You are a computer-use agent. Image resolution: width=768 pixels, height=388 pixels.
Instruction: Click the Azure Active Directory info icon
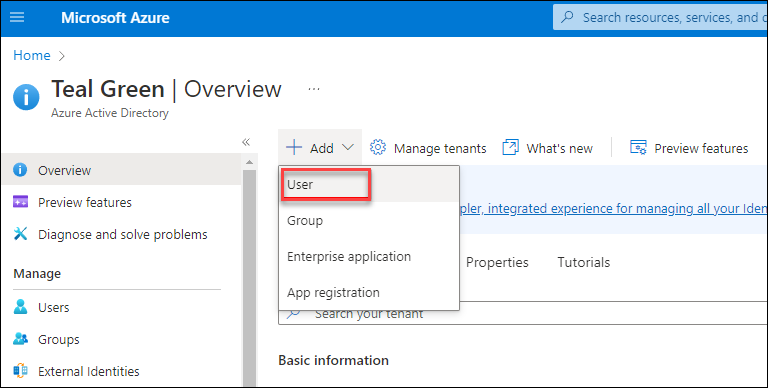pyautogui.click(x=25, y=97)
